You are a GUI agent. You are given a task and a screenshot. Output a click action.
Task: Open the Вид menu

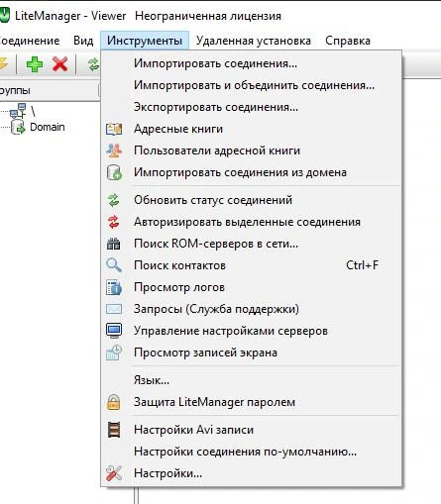pyautogui.click(x=83, y=41)
